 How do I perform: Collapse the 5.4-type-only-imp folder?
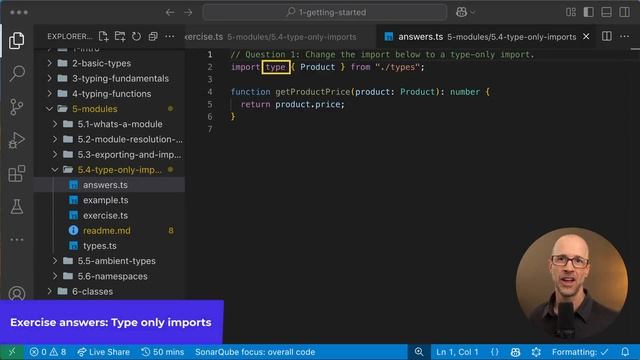point(109,170)
